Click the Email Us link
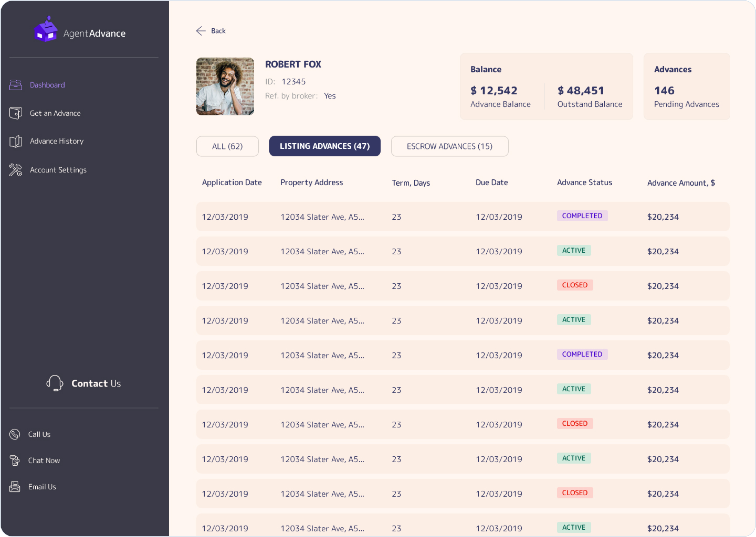This screenshot has width=756, height=537. point(42,487)
